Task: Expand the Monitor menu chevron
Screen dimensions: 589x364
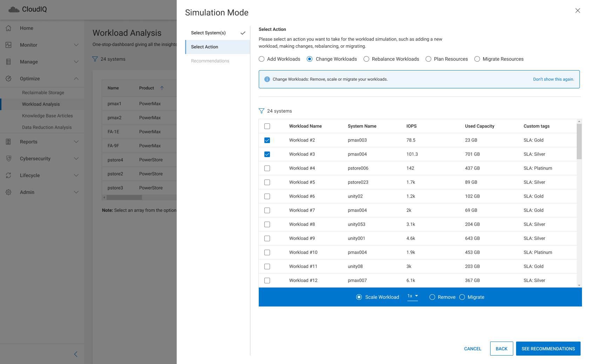Action: 76,45
